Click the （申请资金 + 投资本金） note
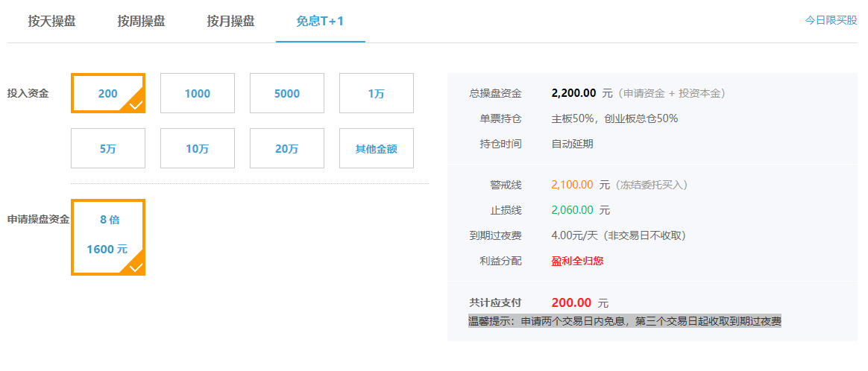 673,93
